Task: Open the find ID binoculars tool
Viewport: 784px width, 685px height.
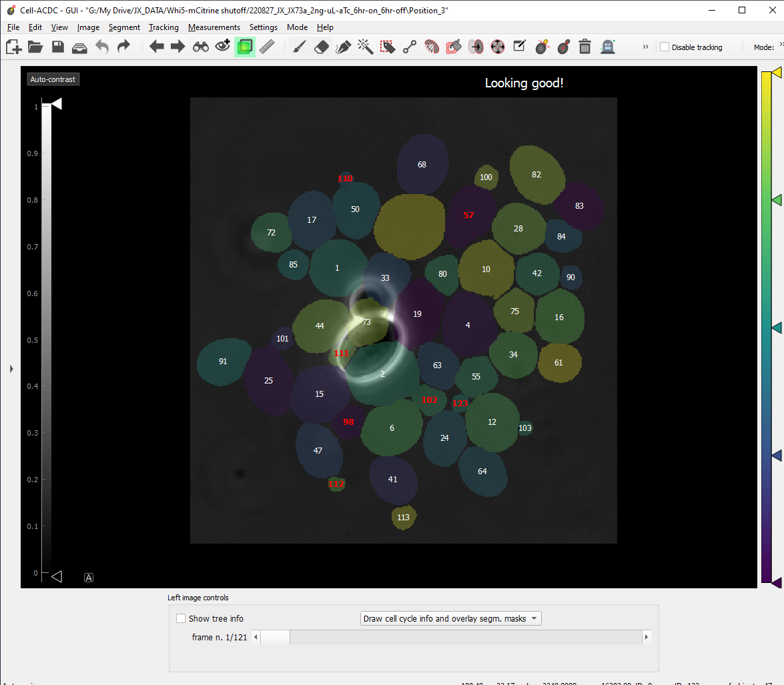Action: (200, 47)
